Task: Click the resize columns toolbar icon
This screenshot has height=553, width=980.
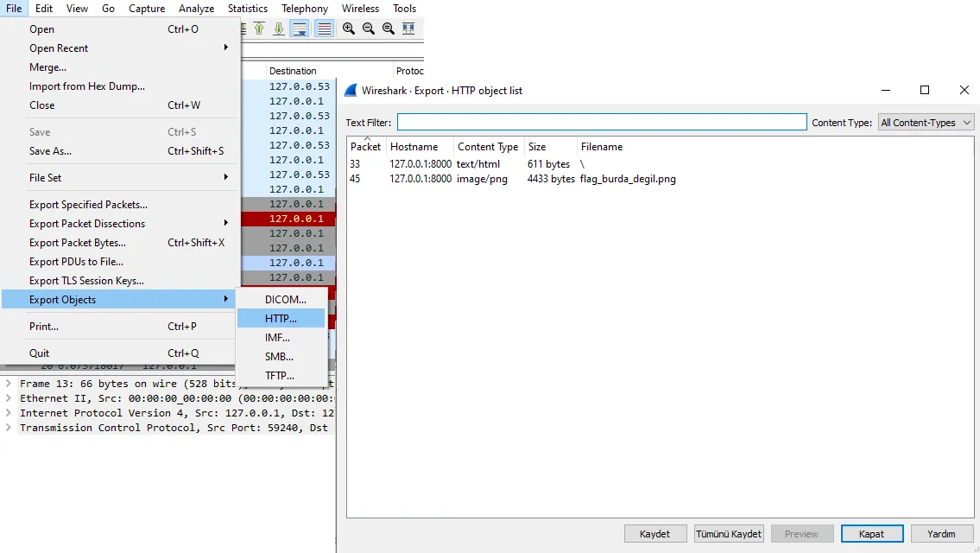Action: click(x=408, y=29)
